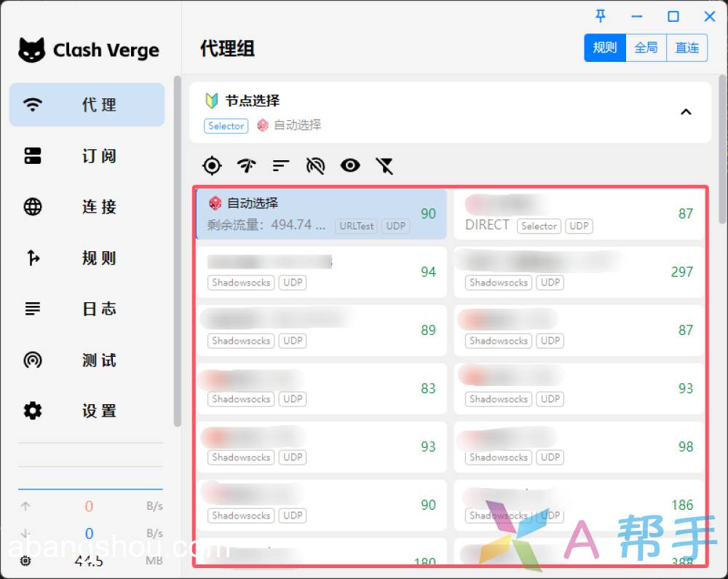Select the DIRECT Selector node card

pos(579,214)
